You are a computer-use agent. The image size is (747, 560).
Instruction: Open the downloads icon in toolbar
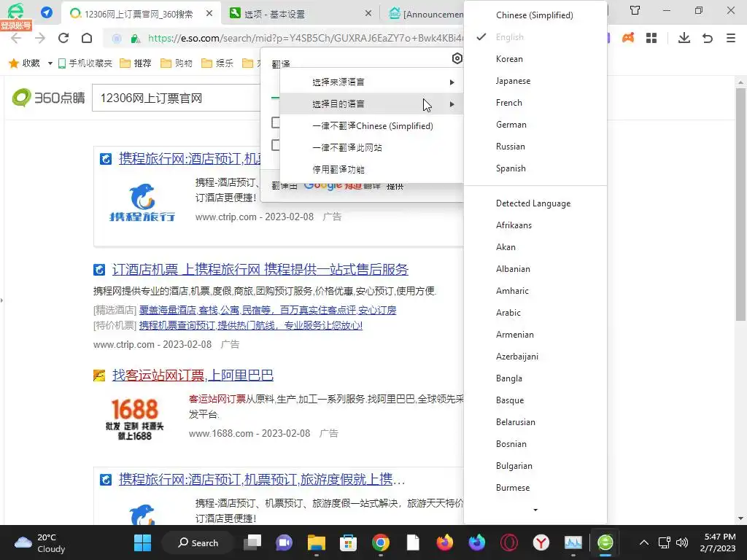pyautogui.click(x=684, y=38)
